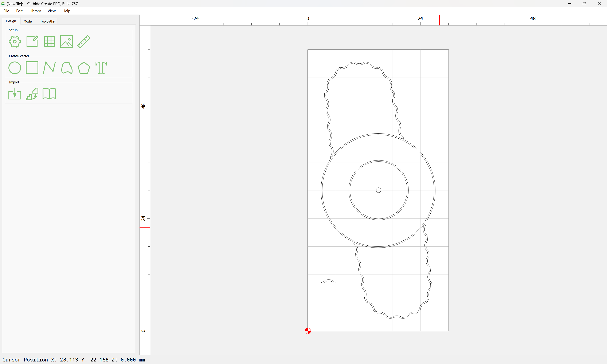Switch to the Design tab
The width and height of the screenshot is (607, 364).
coord(11,21)
